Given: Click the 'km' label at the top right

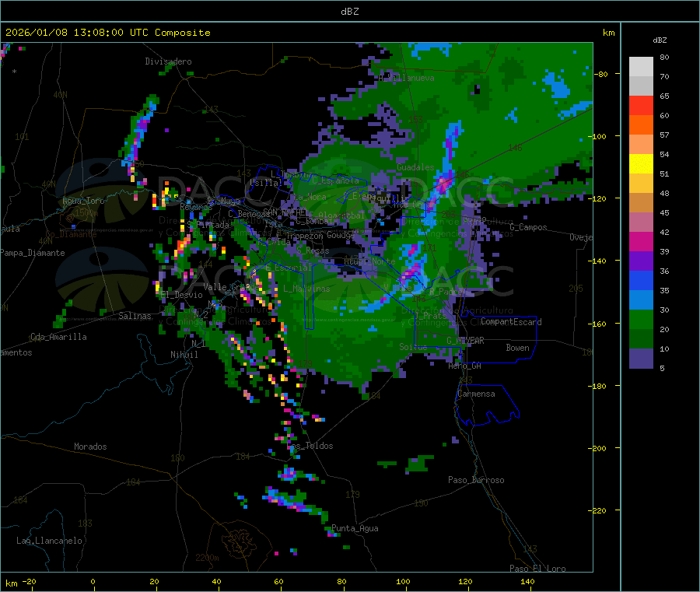Looking at the screenshot, I should [x=608, y=33].
